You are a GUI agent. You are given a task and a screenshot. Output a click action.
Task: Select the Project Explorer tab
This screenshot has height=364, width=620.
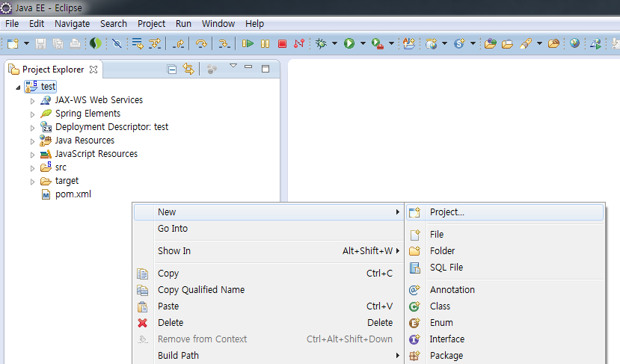point(53,70)
